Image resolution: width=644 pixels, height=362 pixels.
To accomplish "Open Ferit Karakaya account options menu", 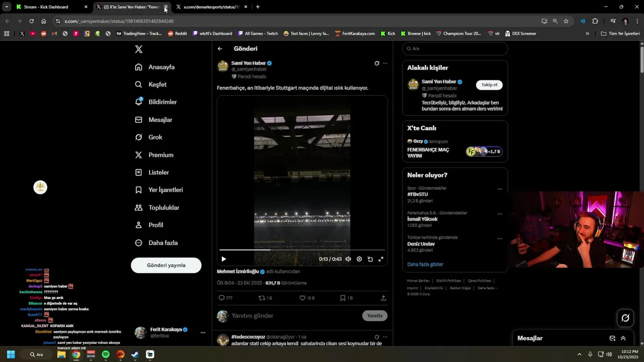I will click(203, 332).
